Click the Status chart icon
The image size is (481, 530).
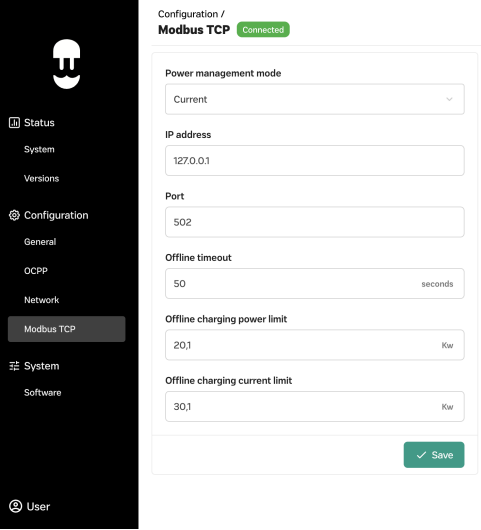[14, 123]
